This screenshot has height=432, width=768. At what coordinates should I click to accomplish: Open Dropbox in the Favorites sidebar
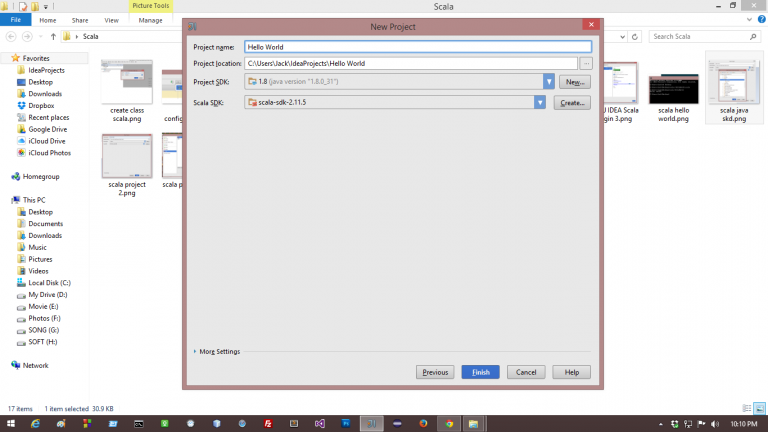click(x=44, y=105)
